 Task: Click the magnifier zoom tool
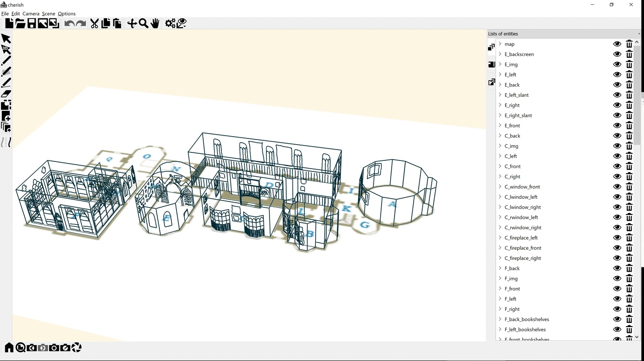[x=144, y=23]
